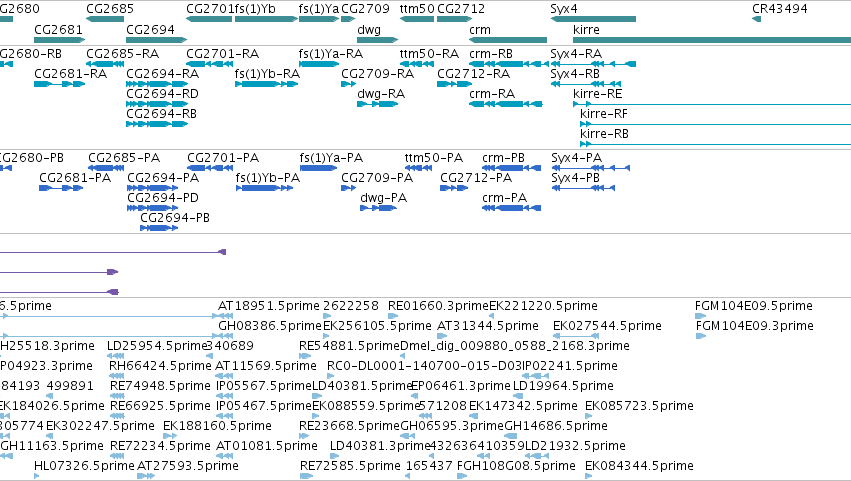
Task: Select EST label 'EK085723.5prime'
Action: coord(639,406)
